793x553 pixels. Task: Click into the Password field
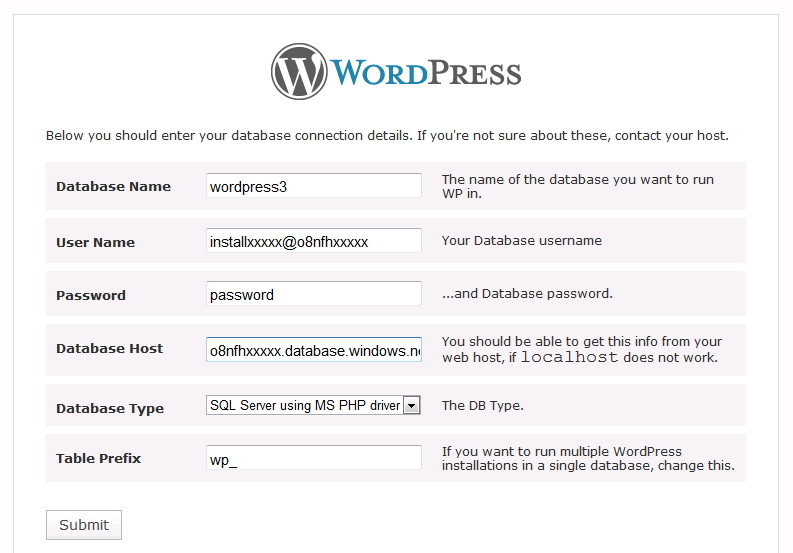pos(314,293)
